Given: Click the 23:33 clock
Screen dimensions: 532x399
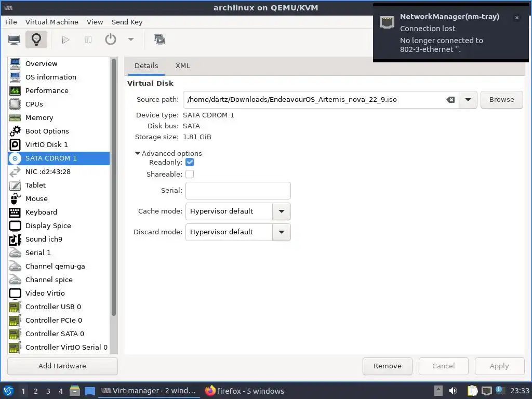Looking at the screenshot, I should (520, 391).
